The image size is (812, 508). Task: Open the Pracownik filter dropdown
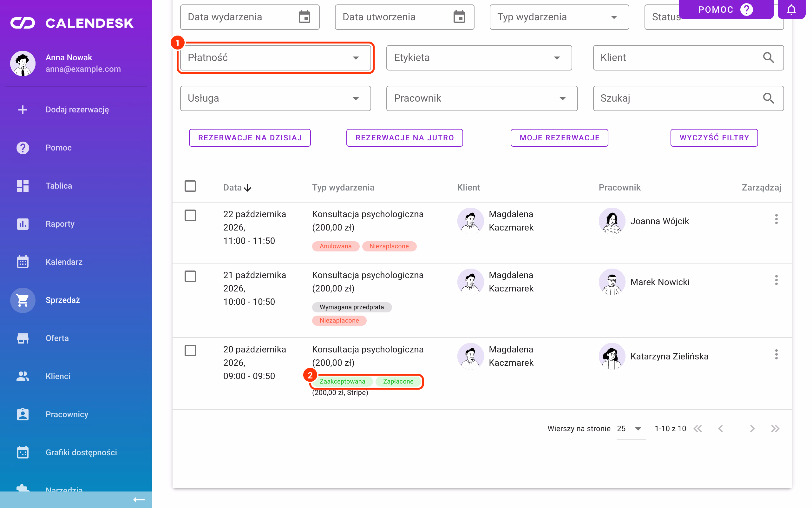tap(482, 98)
